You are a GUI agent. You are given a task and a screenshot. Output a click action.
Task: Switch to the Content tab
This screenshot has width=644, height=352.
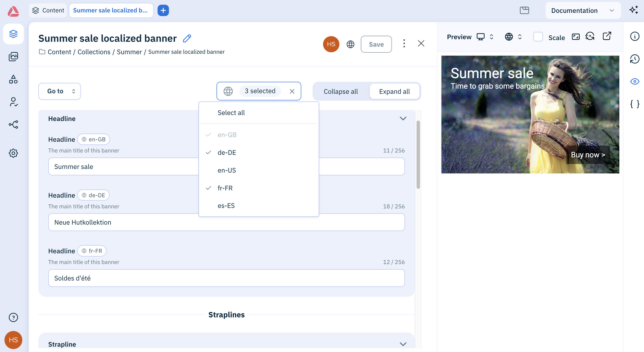pos(48,11)
